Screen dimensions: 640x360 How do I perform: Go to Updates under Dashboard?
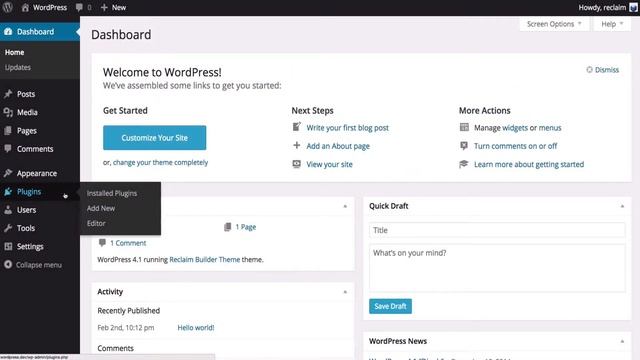18,67
